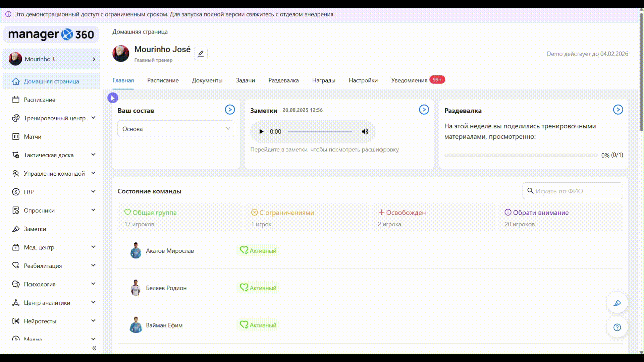The height and width of the screenshot is (362, 644).
Task: Collapse the sidebar with the double-chevron
Action: tap(94, 348)
